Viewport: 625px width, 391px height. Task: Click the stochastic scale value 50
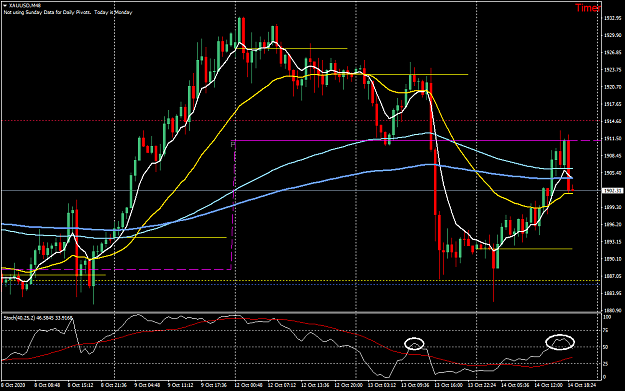coord(605,347)
